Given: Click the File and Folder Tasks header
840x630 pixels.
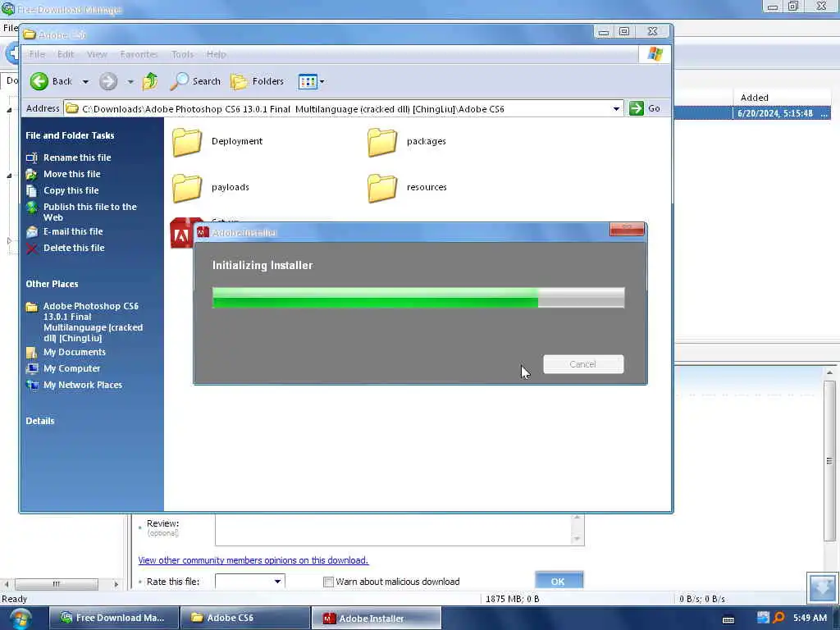Looking at the screenshot, I should 71,135.
